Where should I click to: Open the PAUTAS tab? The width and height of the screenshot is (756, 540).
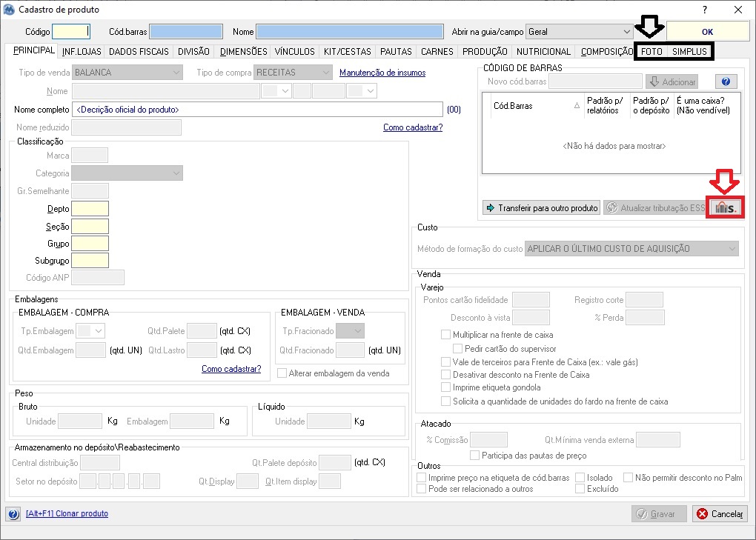tap(396, 52)
